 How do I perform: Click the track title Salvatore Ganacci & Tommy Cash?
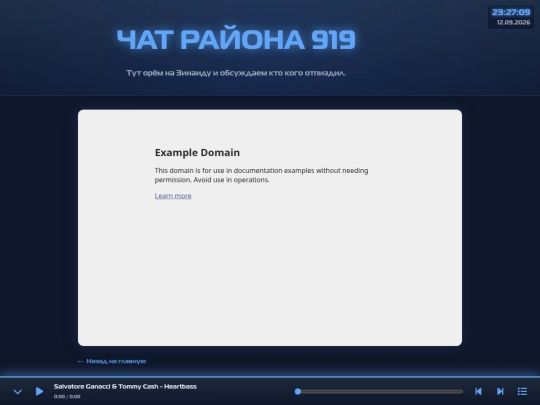click(125, 386)
